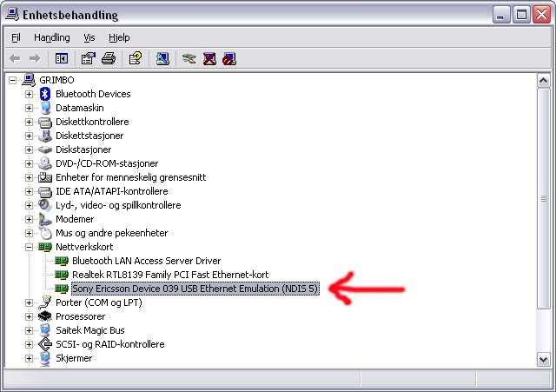556x392 pixels.
Task: Click the DVD-/CD-ROM-stasjoner disc icon
Action: (x=45, y=163)
